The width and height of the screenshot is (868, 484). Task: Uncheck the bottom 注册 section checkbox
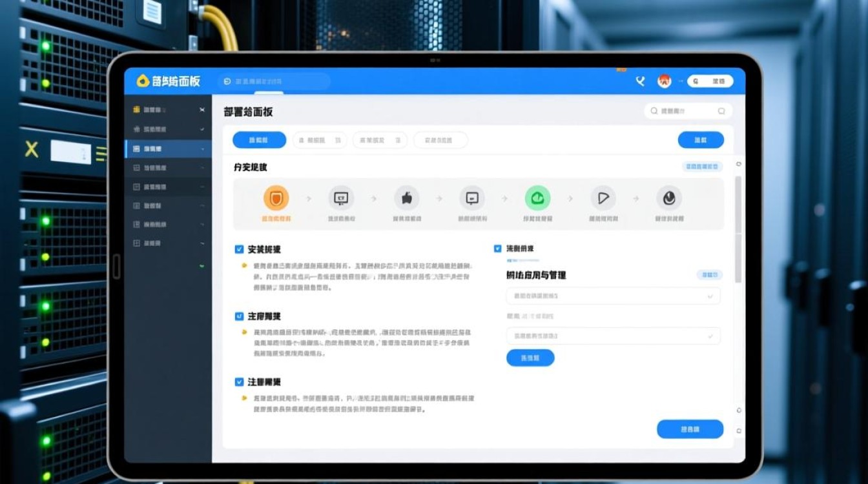point(239,381)
